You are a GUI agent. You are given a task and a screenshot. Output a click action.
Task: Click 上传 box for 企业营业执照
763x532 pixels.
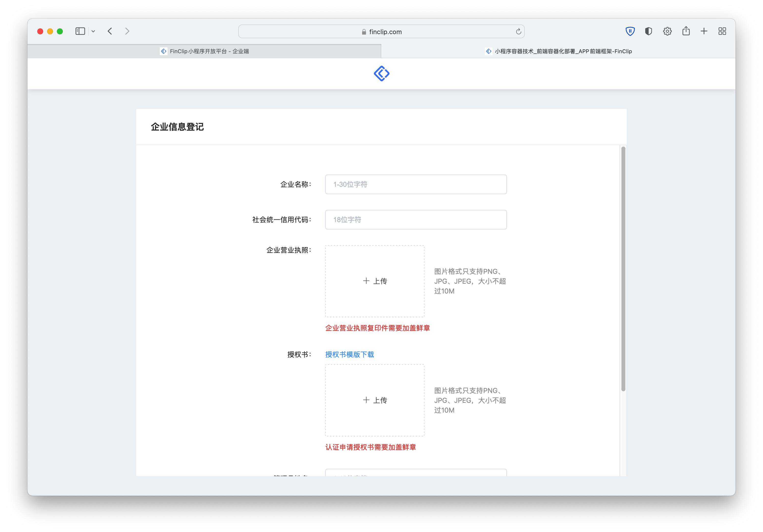coord(375,281)
